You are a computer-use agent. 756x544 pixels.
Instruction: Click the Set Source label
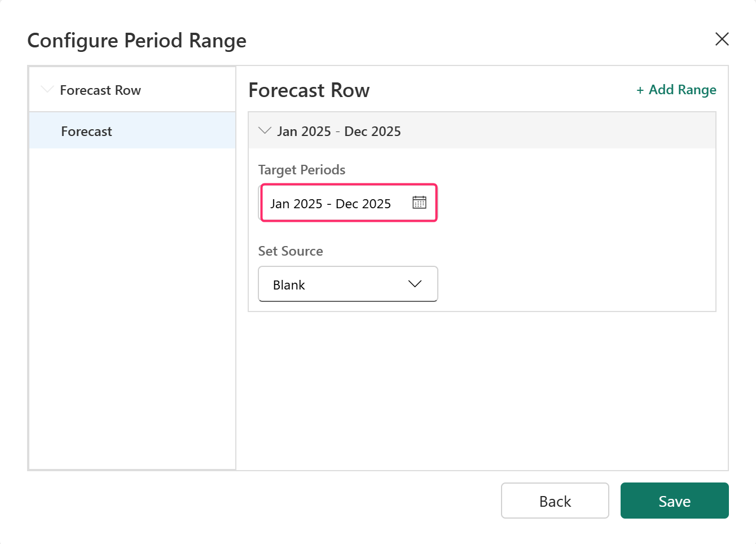click(x=290, y=251)
